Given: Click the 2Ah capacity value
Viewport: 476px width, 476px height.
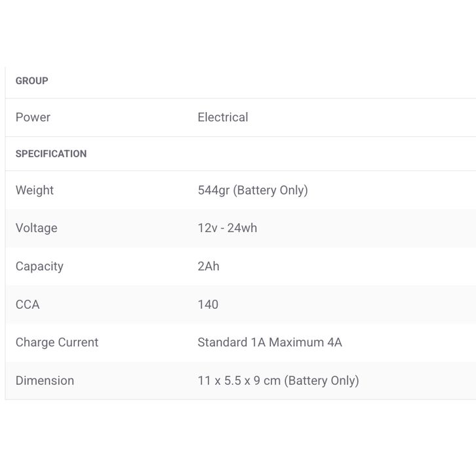Looking at the screenshot, I should tap(208, 266).
